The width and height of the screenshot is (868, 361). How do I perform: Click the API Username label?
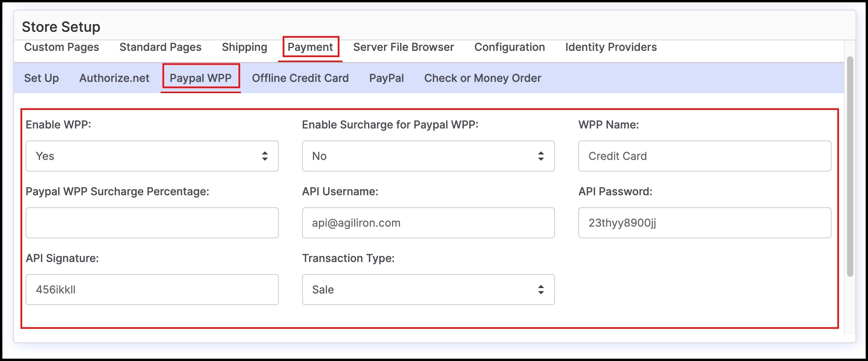340,191
